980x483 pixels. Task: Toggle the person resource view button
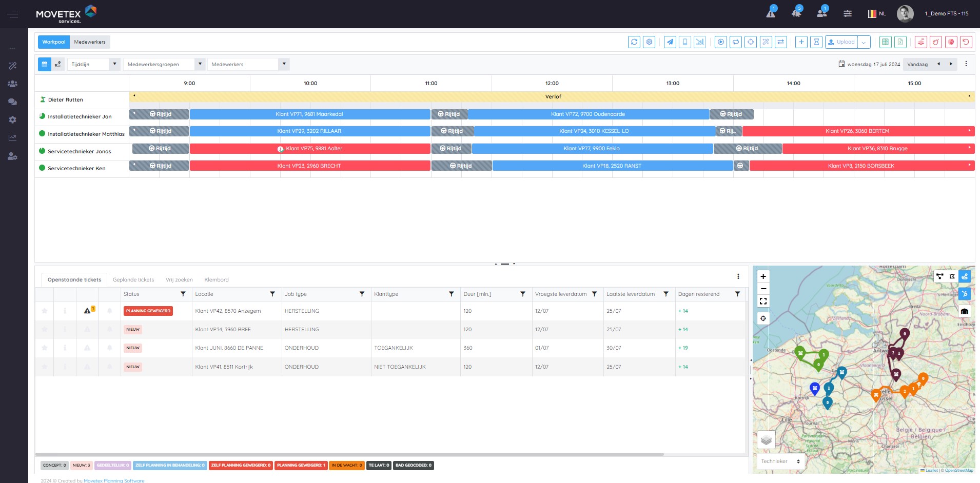[x=58, y=64]
